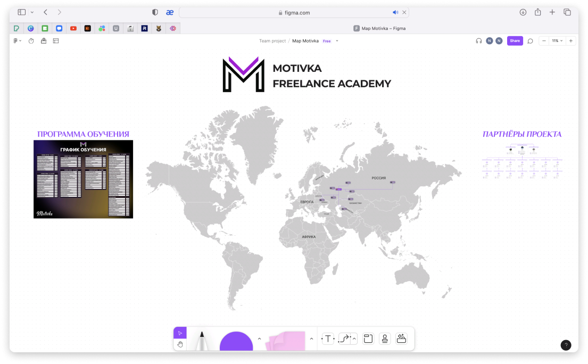Zoom out with the minus button

tap(544, 41)
